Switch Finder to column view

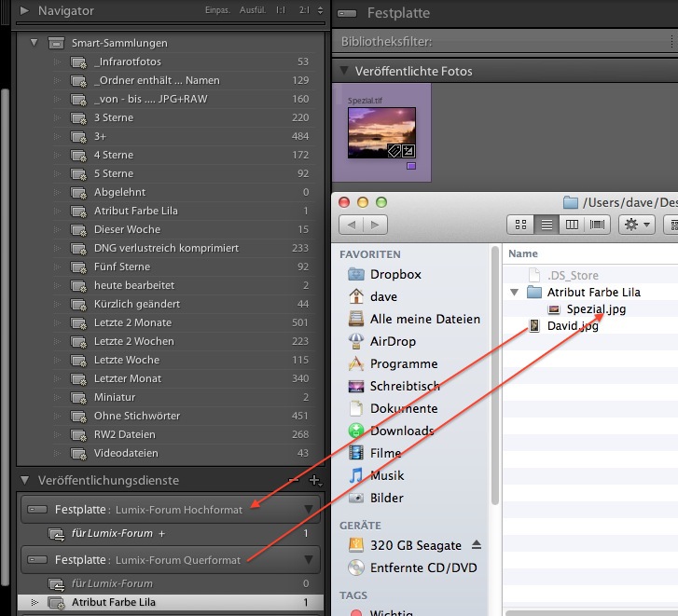pyautogui.click(x=572, y=225)
